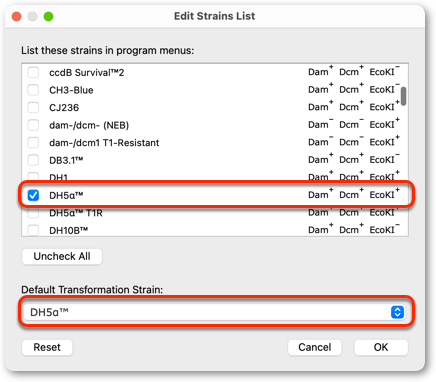
Task: Check the ccdB Survival™2 strain checkbox
Action: pyautogui.click(x=33, y=72)
